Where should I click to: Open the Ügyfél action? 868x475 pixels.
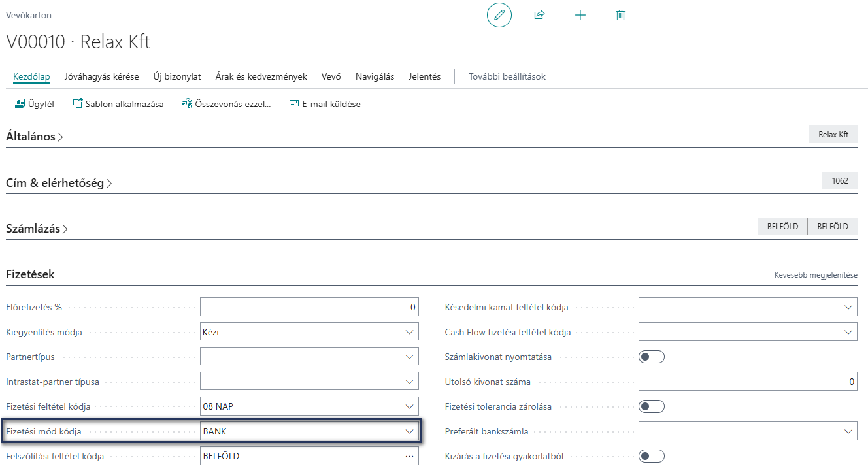click(35, 103)
